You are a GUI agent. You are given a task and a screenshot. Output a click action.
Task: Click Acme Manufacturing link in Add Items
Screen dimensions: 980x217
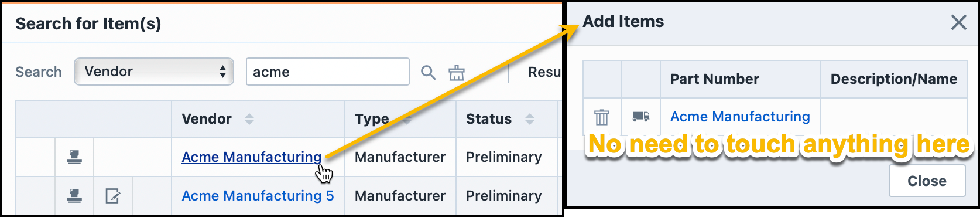[x=740, y=117]
